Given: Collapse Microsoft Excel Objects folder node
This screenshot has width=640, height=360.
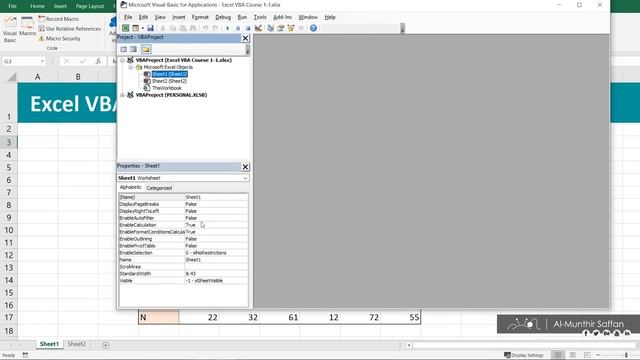Looking at the screenshot, I should (131, 67).
